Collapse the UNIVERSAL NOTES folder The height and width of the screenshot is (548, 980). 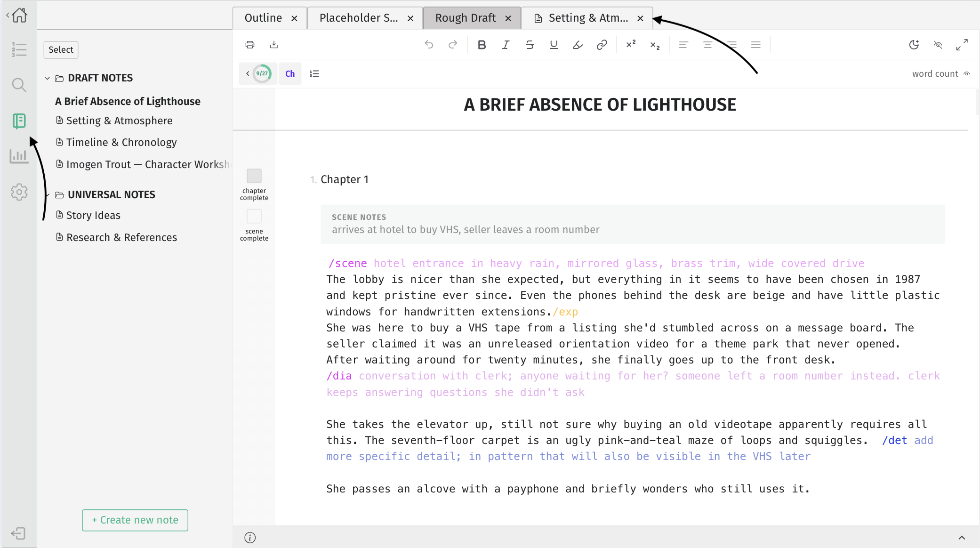click(47, 195)
